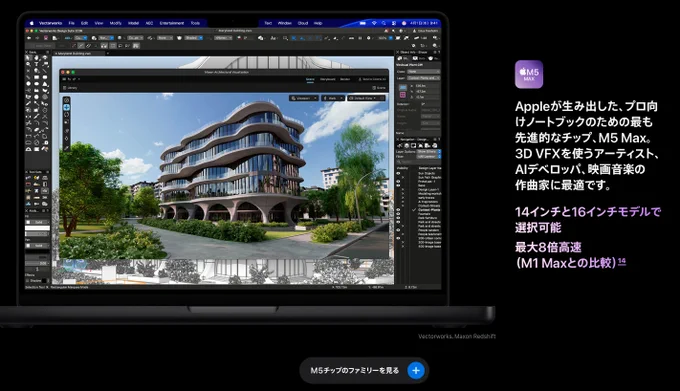Viewport: 680px width, 391px height.
Task: Switch to Shape tab in Object Info palette
Action: tap(403, 59)
